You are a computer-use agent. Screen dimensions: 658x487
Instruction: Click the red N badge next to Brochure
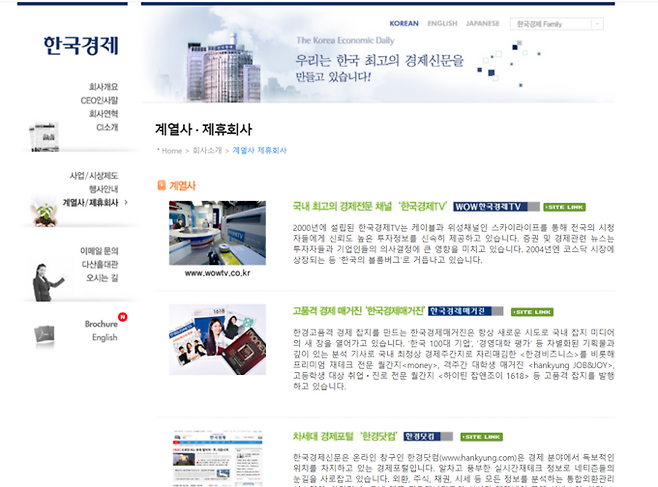pyautogui.click(x=123, y=317)
